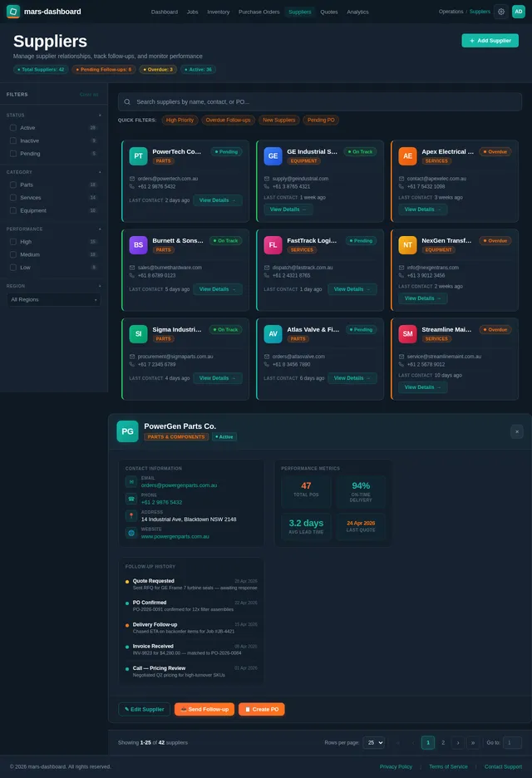Open the settings gear icon
The width and height of the screenshot is (532, 778).
tap(501, 12)
